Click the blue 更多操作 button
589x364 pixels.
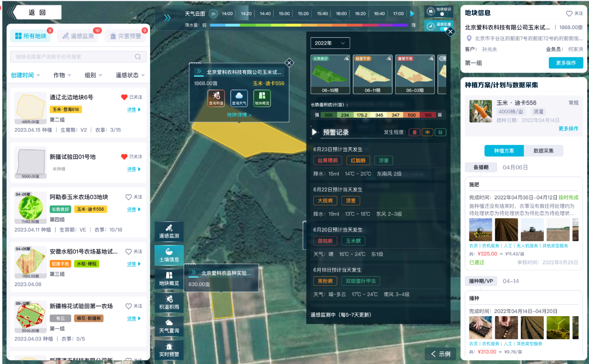coord(566,63)
